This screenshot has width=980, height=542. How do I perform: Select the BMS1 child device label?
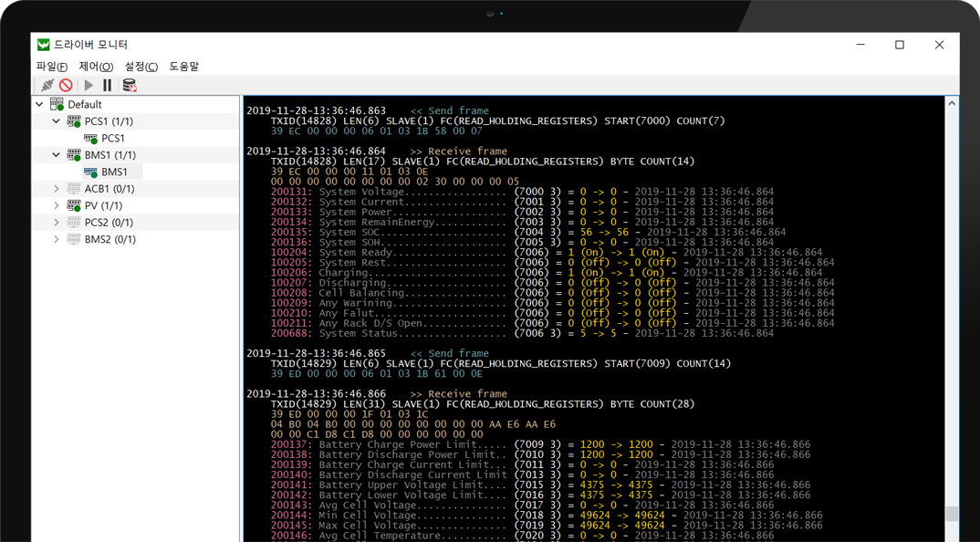pos(114,172)
